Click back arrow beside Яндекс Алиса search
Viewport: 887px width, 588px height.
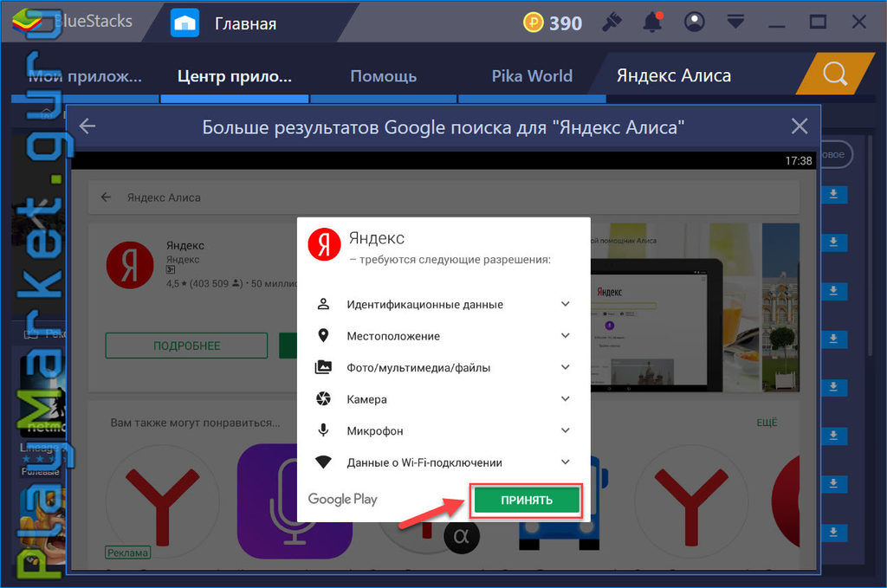pyautogui.click(x=106, y=197)
